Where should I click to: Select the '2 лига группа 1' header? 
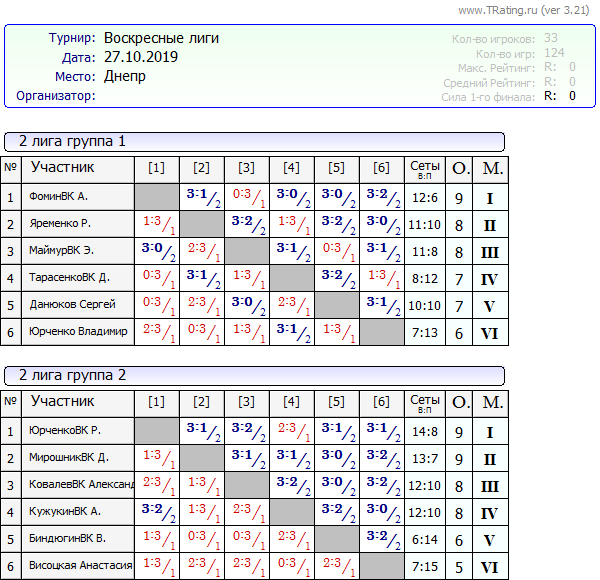pyautogui.click(x=73, y=141)
